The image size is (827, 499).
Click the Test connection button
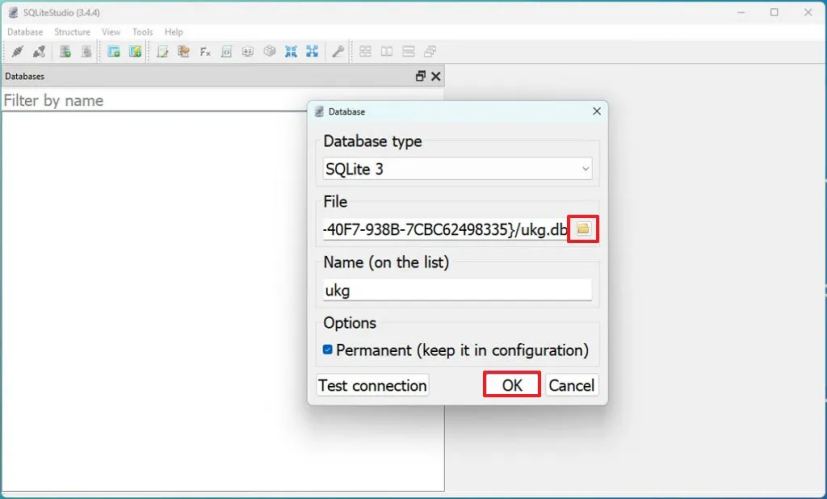click(372, 386)
